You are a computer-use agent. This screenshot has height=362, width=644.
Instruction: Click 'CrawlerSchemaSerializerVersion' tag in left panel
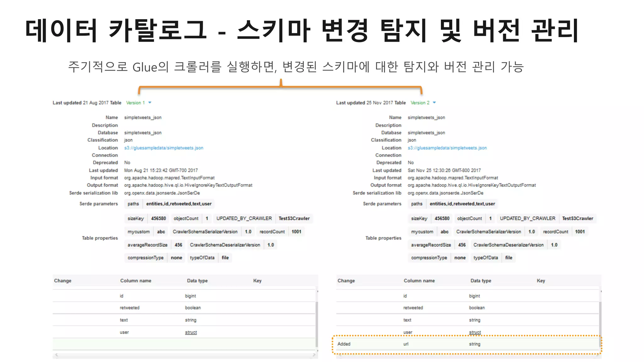click(205, 232)
